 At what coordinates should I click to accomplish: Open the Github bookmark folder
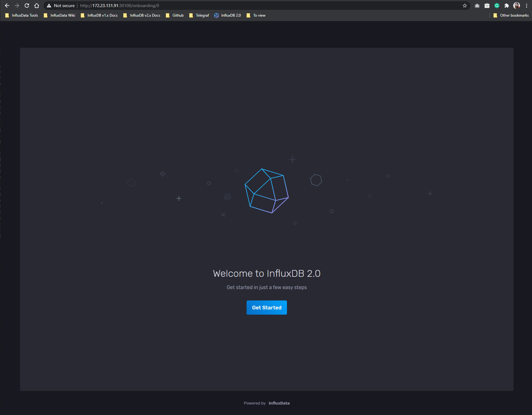[175, 15]
